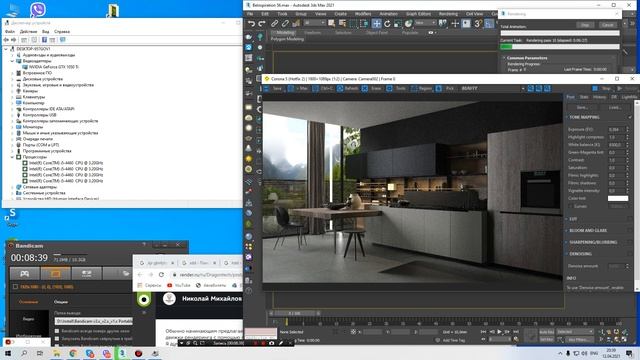Toggle the Bloom and Glare checkbox
640x360 pixels.
630,231
